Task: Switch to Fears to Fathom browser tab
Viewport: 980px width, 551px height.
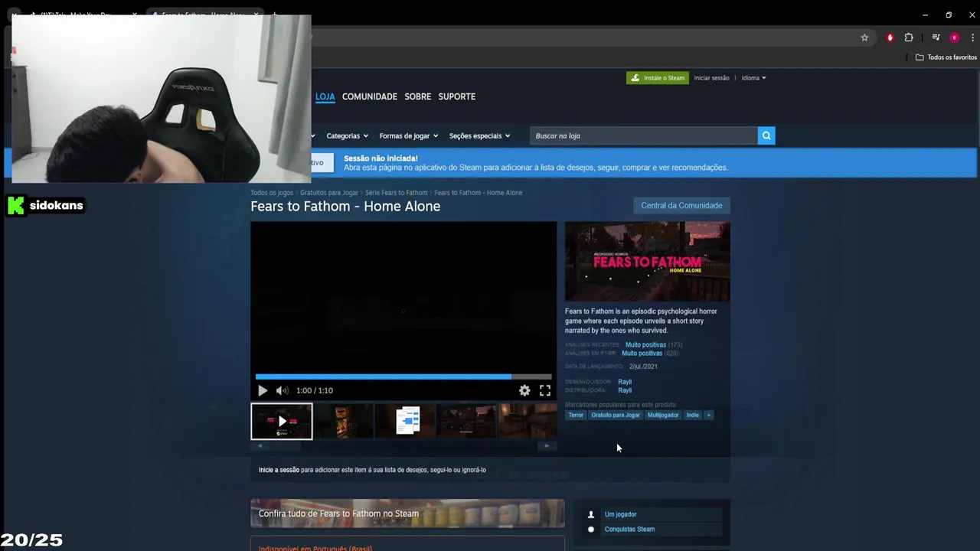Action: (204, 15)
